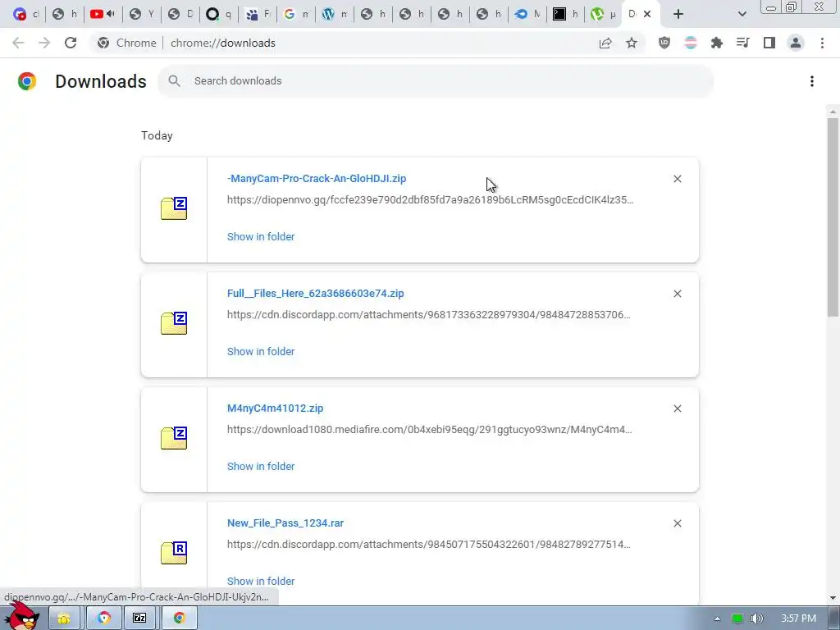This screenshot has height=630, width=840.
Task: Click discordapp URL under Full__Files_Here
Action: (428, 314)
